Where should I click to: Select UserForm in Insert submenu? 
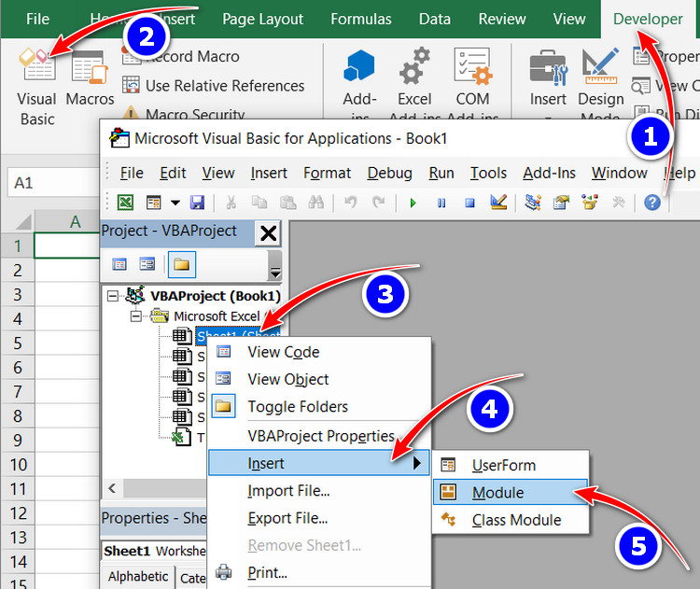tap(511, 465)
